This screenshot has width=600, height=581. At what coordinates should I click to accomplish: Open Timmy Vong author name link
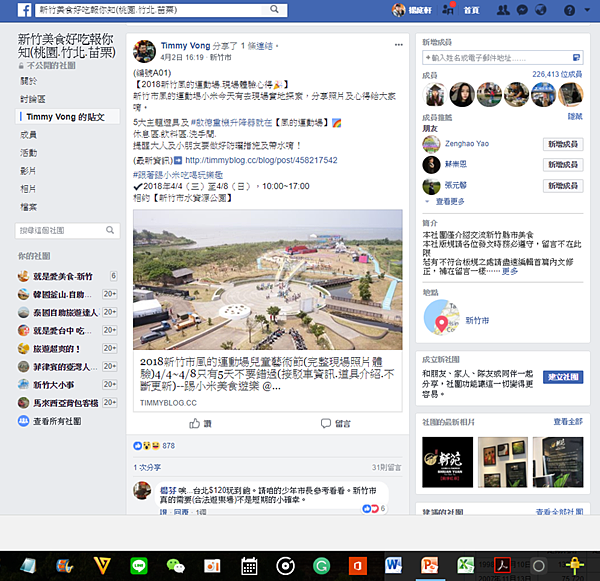tap(186, 46)
